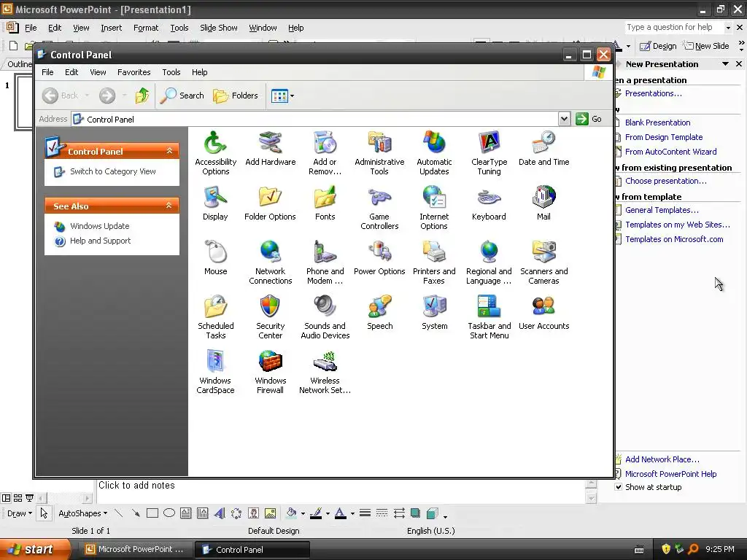The image size is (747, 560).
Task: Click the Go button
Action: coord(589,119)
